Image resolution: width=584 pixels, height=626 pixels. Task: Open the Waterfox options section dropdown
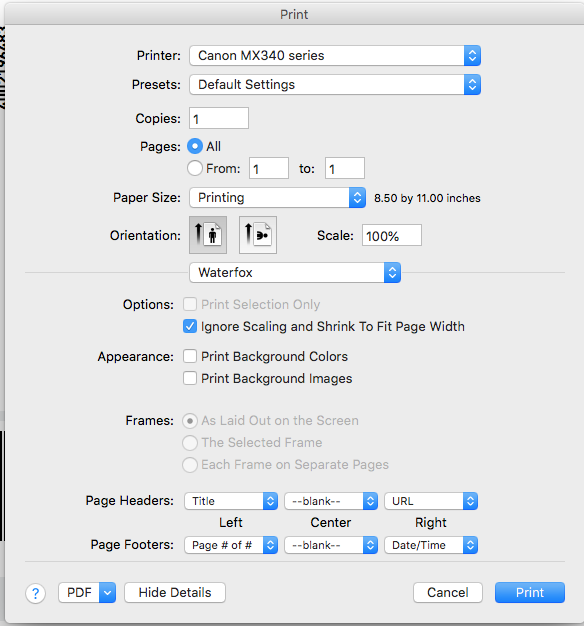pos(295,273)
